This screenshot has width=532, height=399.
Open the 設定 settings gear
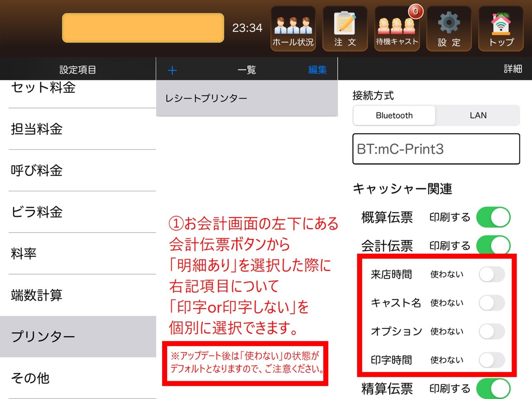449,29
